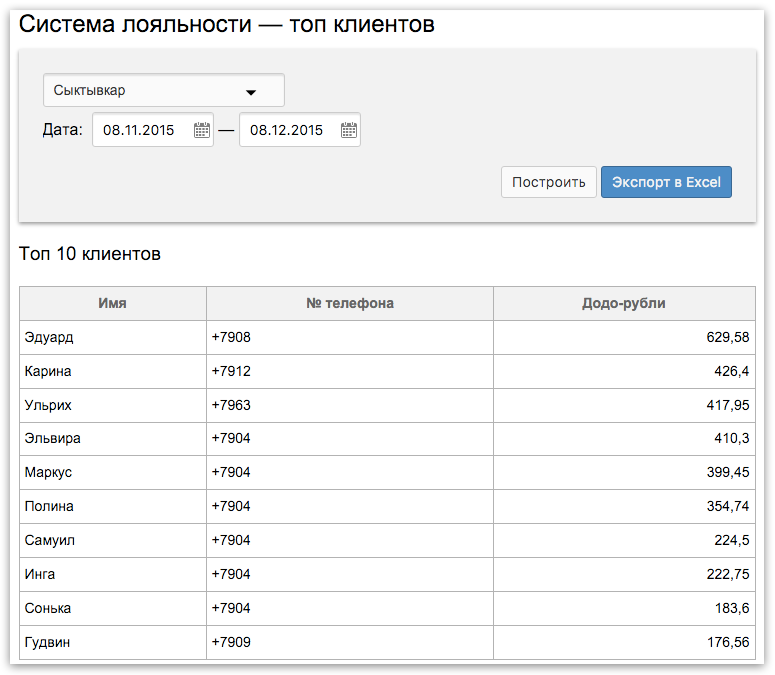Open the end date calendar picker icon
This screenshot has width=775, height=675.
[348, 130]
